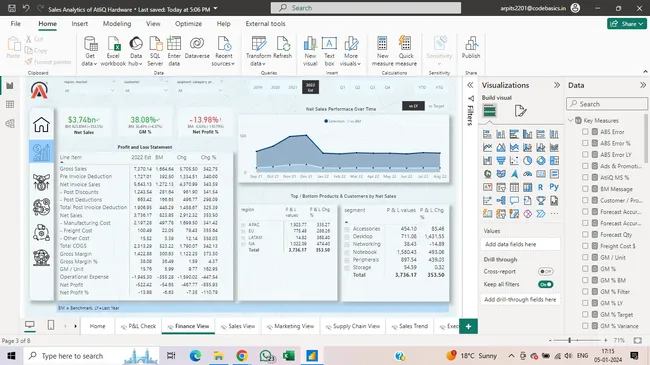Image resolution: width=650 pixels, height=365 pixels.
Task: Open the External tools tab
Action: click(x=265, y=24)
